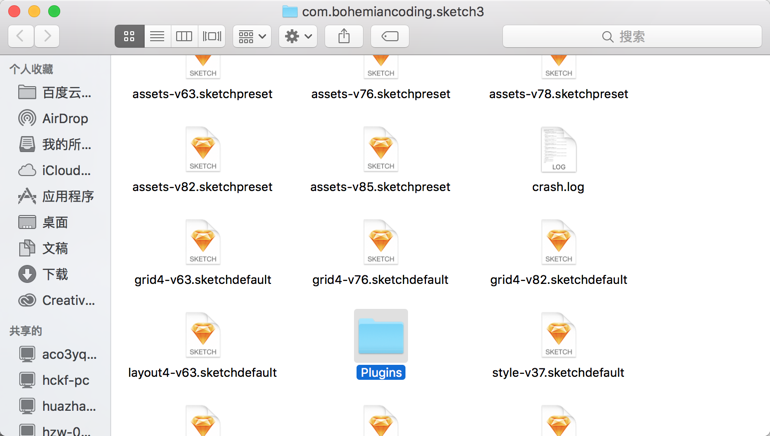This screenshot has width=770, height=436.
Task: Switch to Cover Flow view
Action: point(212,36)
